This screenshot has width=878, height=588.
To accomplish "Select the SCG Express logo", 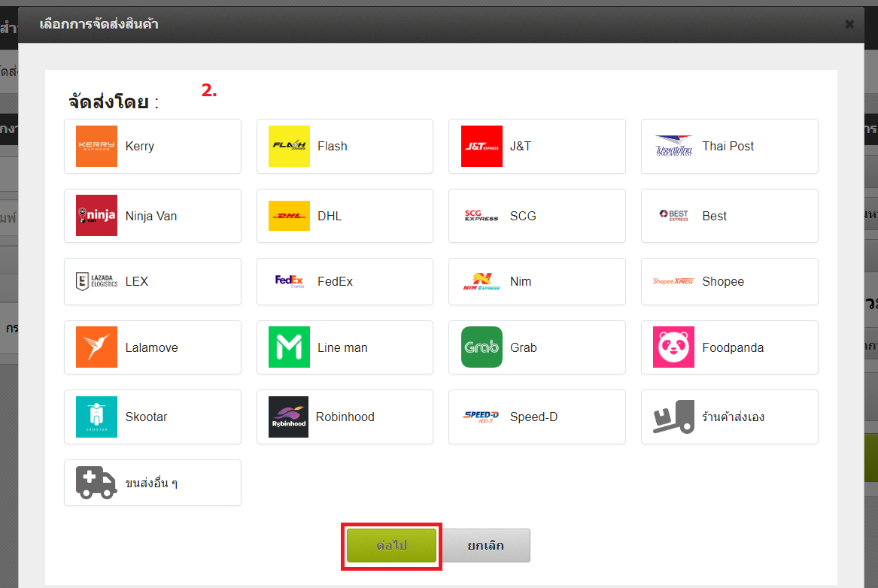I will coord(482,216).
